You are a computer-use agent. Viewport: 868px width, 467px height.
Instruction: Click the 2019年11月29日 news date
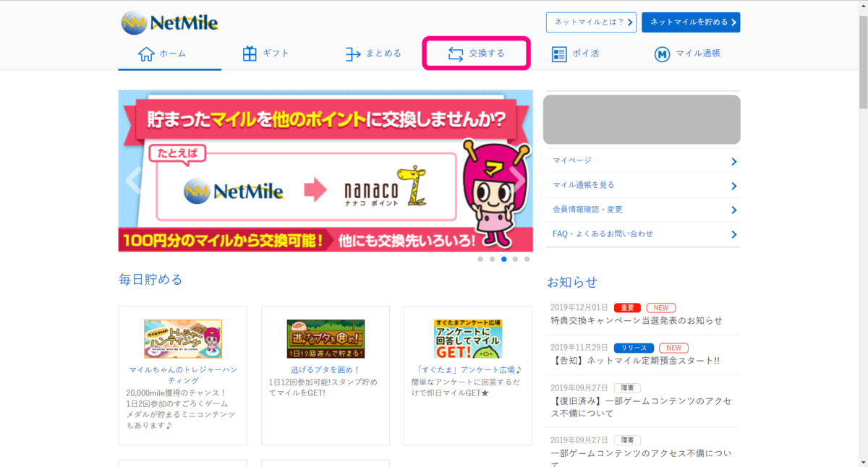point(579,348)
